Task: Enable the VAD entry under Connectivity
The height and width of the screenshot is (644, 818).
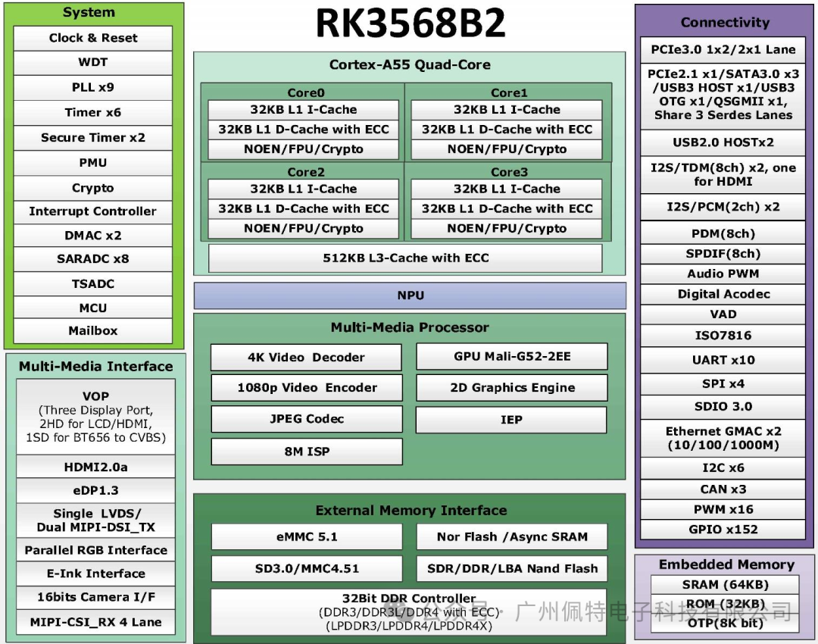Action: point(723,314)
